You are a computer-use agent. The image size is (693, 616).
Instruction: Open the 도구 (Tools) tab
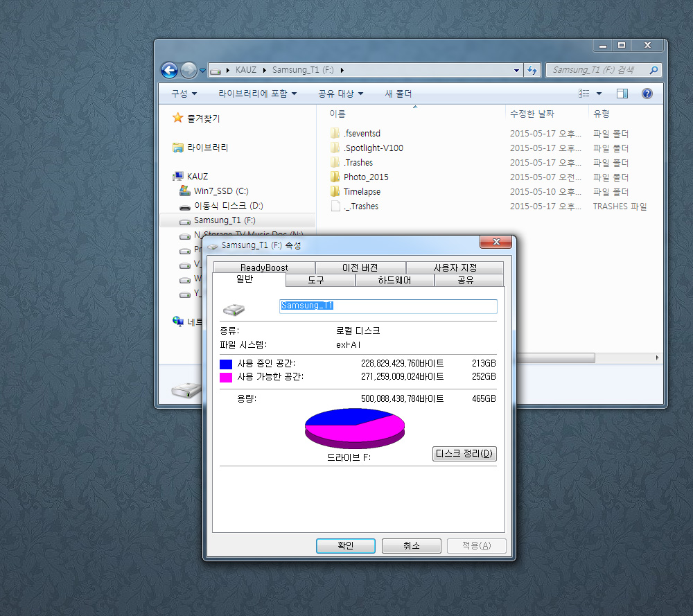(x=315, y=281)
